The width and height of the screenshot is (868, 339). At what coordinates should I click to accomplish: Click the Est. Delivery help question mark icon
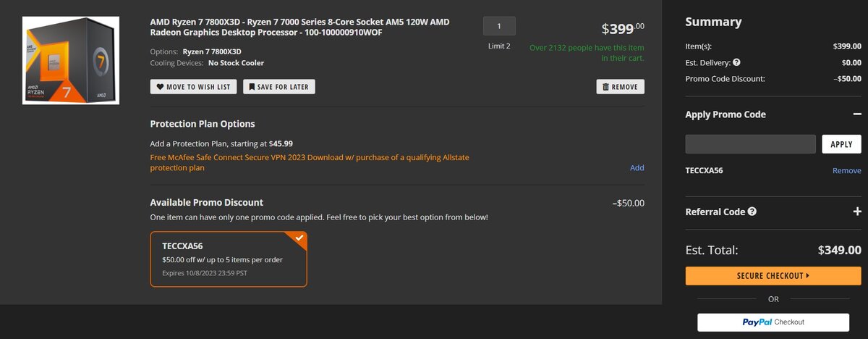point(736,62)
